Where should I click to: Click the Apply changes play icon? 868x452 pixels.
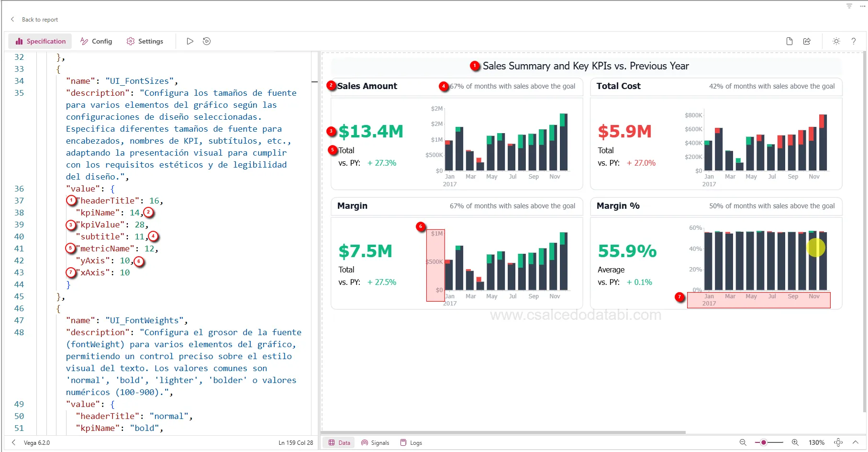[190, 41]
